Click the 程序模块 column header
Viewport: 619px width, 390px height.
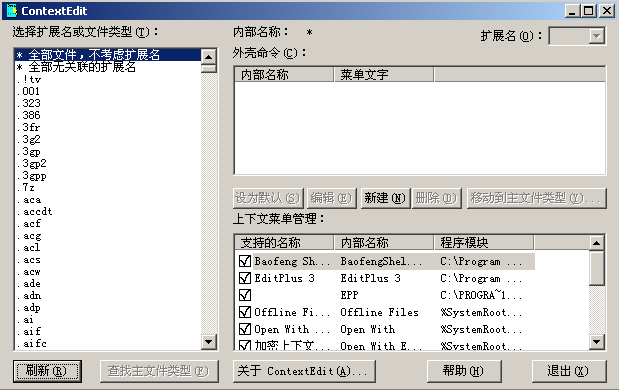(484, 242)
